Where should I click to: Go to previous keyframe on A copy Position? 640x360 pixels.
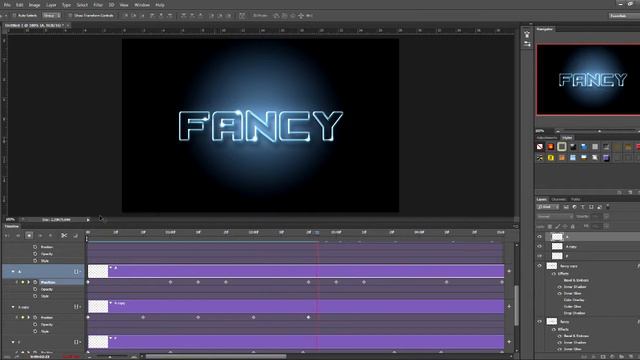[x=17, y=317]
